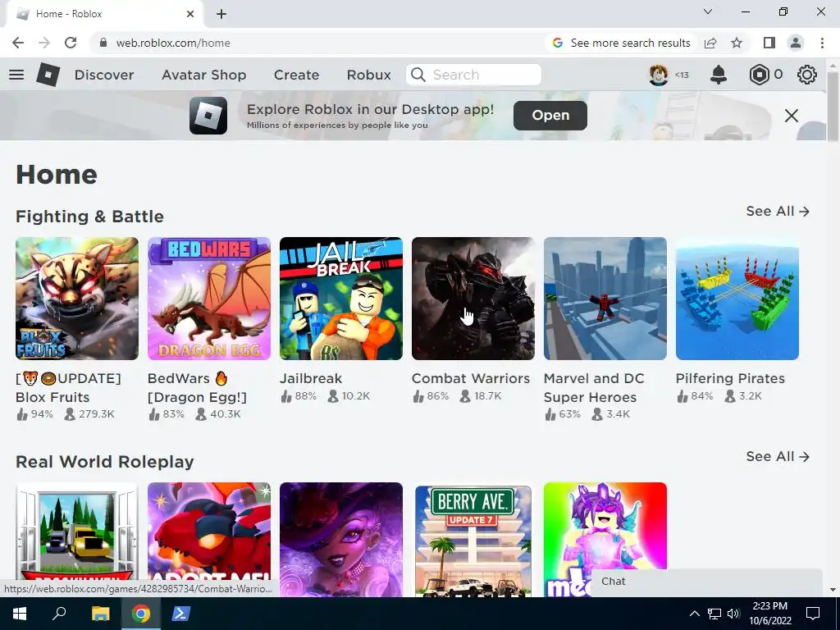Open network status tray icon
Image resolution: width=840 pixels, height=630 pixels.
click(714, 614)
